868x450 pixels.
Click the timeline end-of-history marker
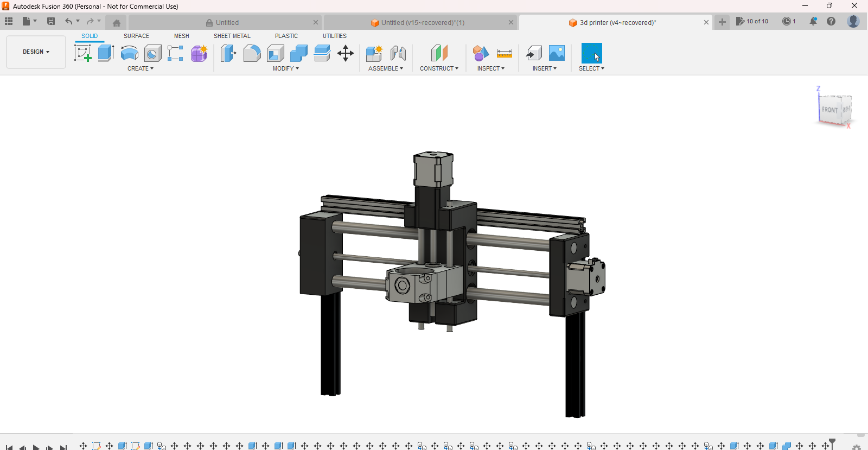(832, 444)
